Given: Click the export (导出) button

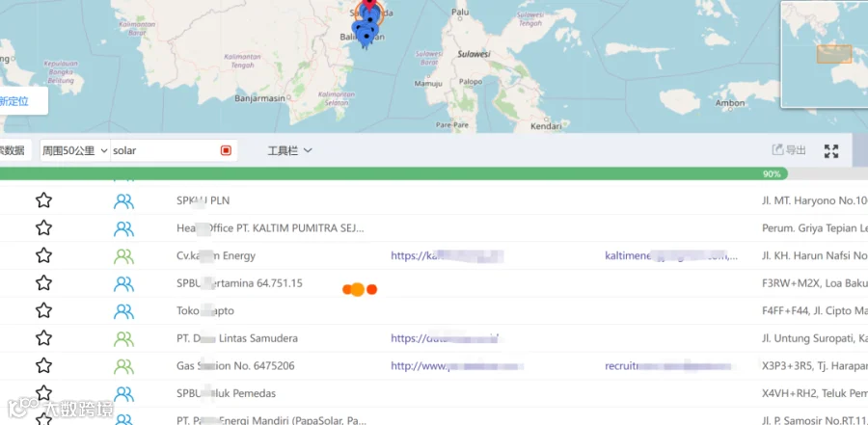Looking at the screenshot, I should (789, 150).
